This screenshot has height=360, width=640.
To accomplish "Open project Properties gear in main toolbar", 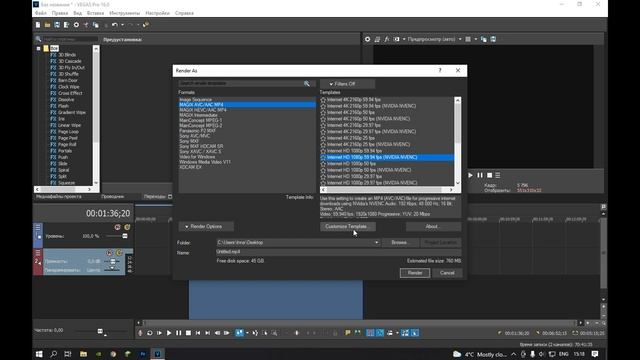I will (x=76, y=25).
